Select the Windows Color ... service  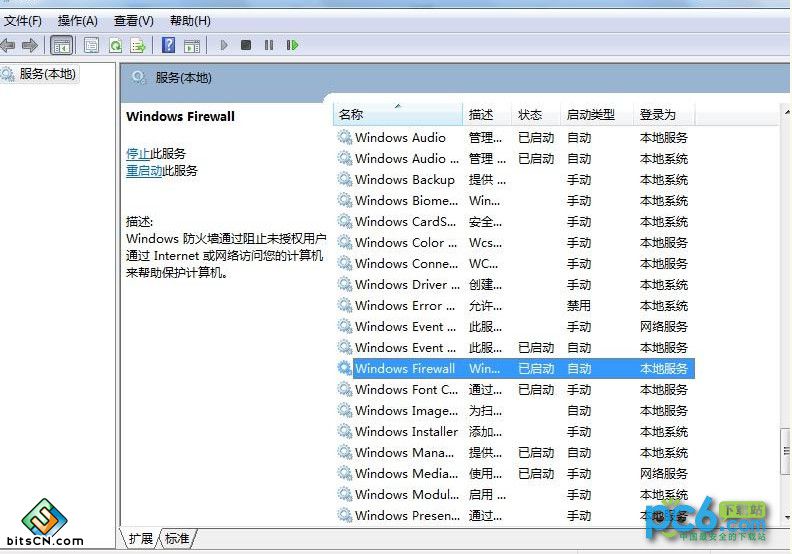click(514, 242)
